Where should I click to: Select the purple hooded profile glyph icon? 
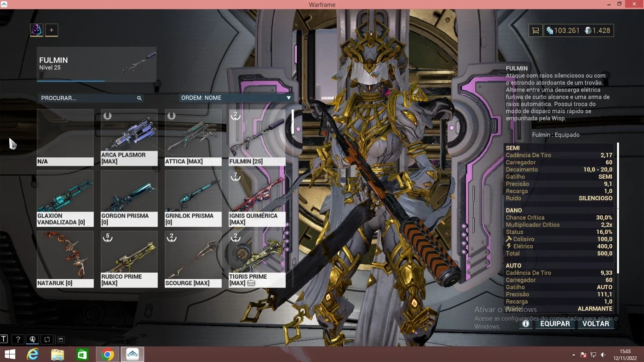36,30
